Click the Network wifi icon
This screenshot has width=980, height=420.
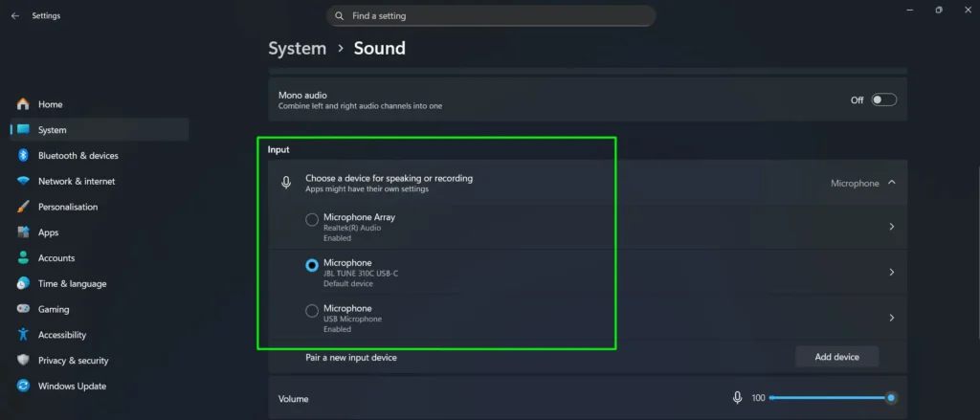pos(23,181)
